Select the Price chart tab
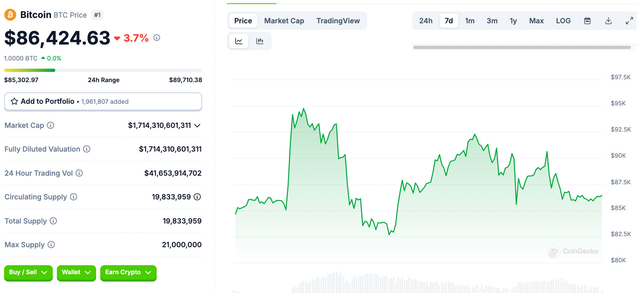Viewport: 644px width, 293px height. point(243,21)
